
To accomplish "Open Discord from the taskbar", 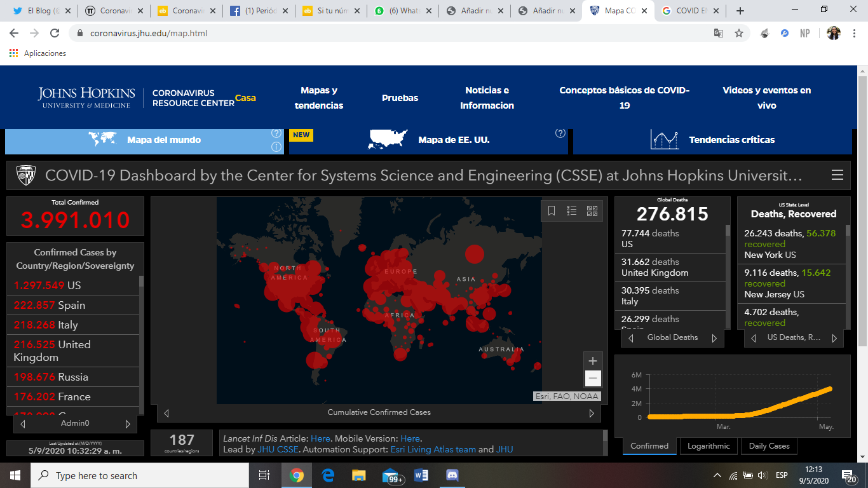I will [x=452, y=475].
